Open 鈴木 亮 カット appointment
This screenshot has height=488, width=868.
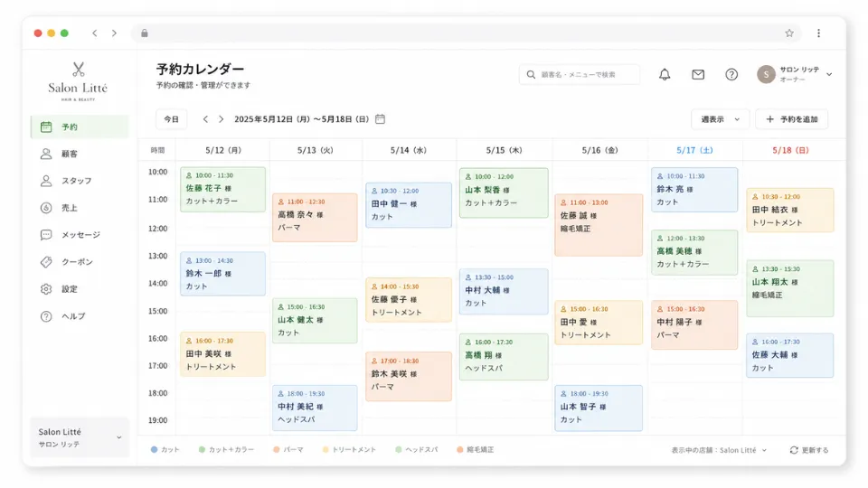(x=694, y=190)
